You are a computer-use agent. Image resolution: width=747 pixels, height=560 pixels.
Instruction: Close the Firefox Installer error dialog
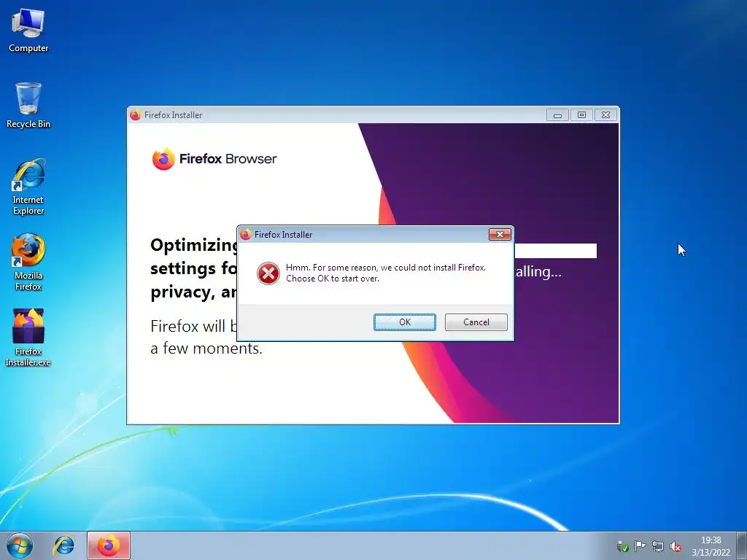[x=500, y=234]
